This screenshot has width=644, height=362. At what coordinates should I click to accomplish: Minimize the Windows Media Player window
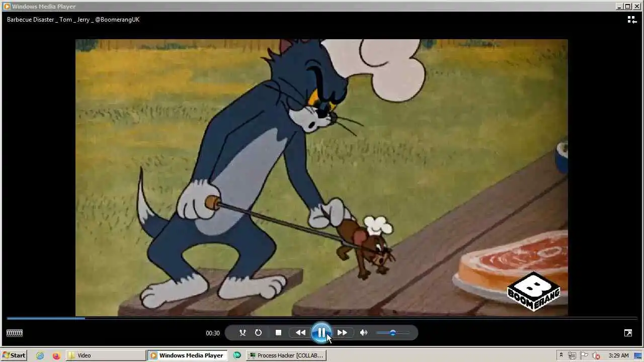coord(619,7)
